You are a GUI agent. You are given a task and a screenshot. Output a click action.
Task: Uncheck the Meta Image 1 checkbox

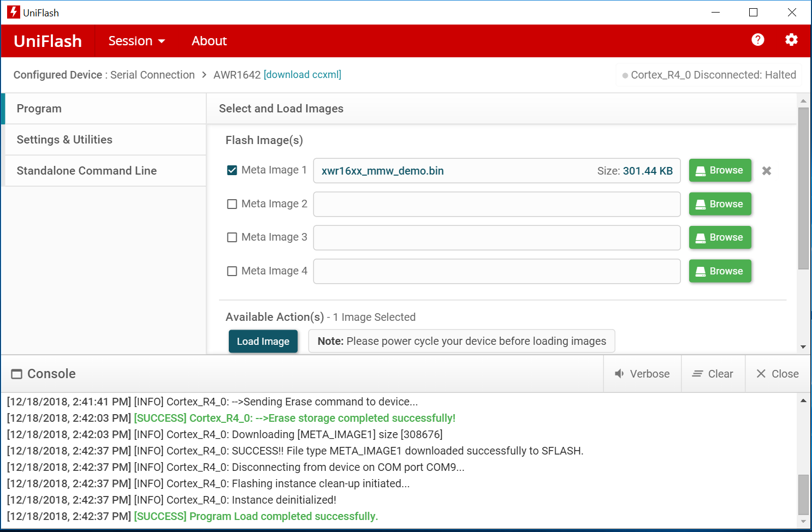tap(232, 170)
